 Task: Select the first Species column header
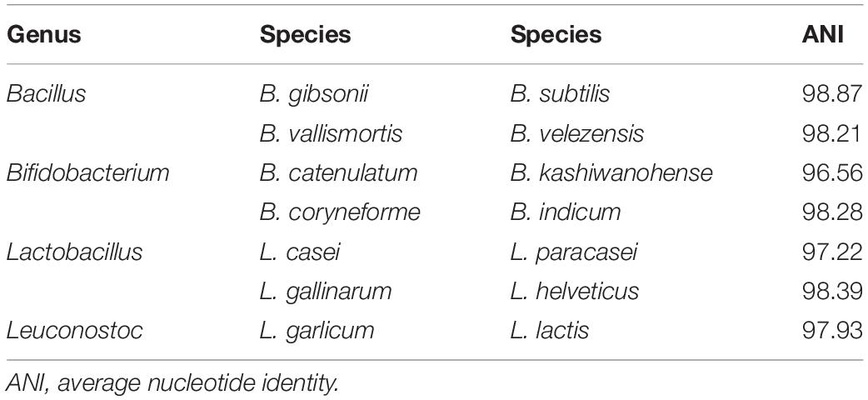click(x=305, y=36)
